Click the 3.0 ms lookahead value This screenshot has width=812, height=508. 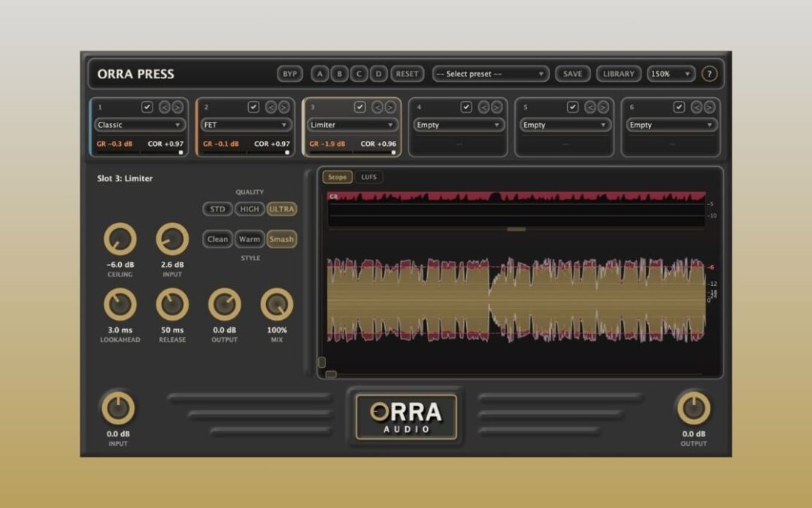tap(120, 330)
